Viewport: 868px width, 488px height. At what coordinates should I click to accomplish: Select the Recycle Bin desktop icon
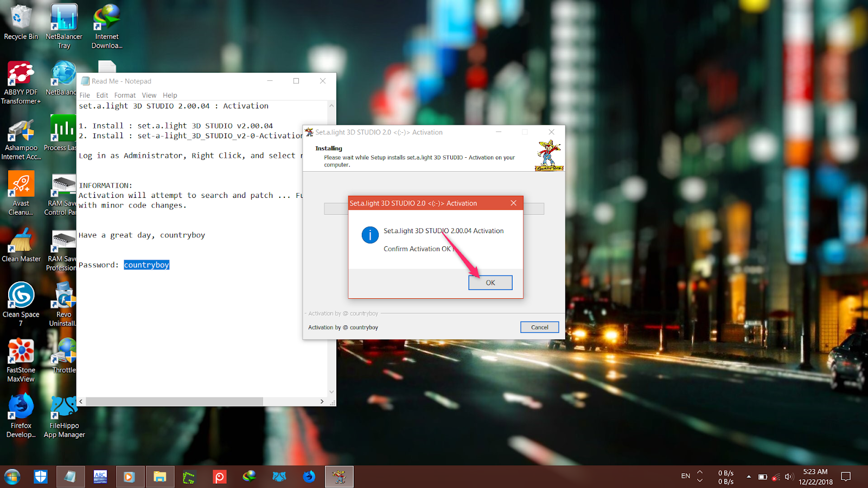tap(21, 23)
